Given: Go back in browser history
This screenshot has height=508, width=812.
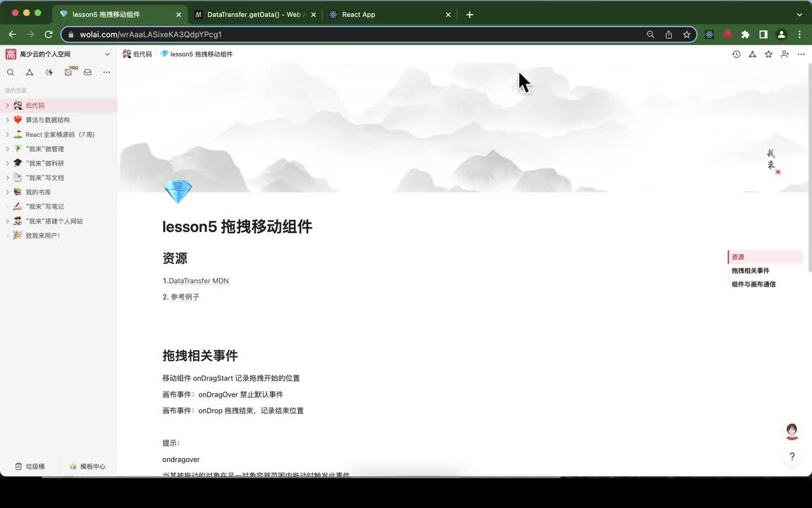Looking at the screenshot, I should (13, 34).
